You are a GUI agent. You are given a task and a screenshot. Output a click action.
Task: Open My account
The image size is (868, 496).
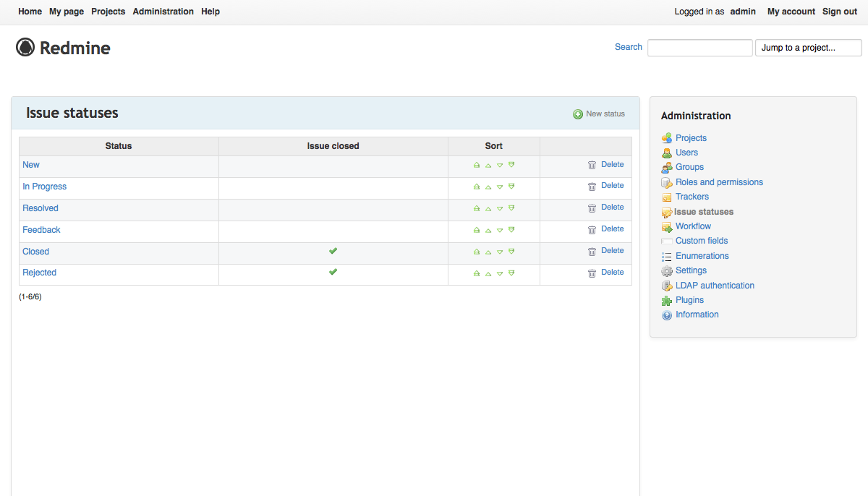click(791, 12)
